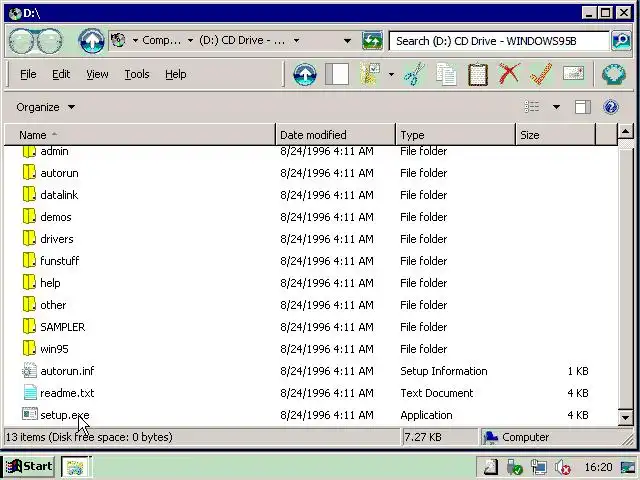Screen dimensions: 640x480
Task: Expand the arrow after 'Comp...' breadcrumb
Action: (x=190, y=40)
